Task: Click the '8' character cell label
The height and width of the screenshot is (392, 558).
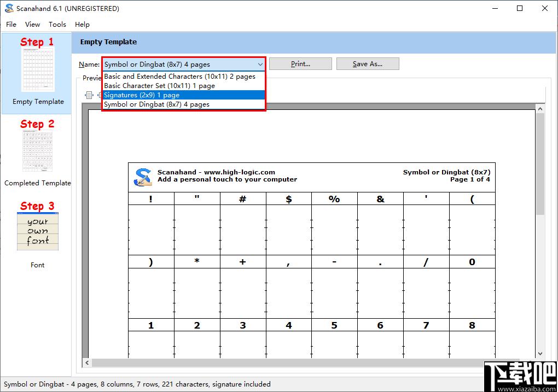Action: [472, 325]
